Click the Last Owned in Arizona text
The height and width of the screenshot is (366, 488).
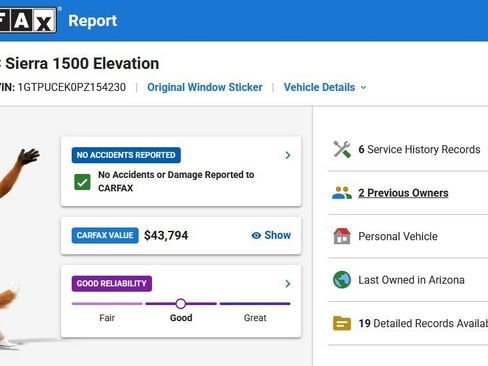pyautogui.click(x=411, y=280)
